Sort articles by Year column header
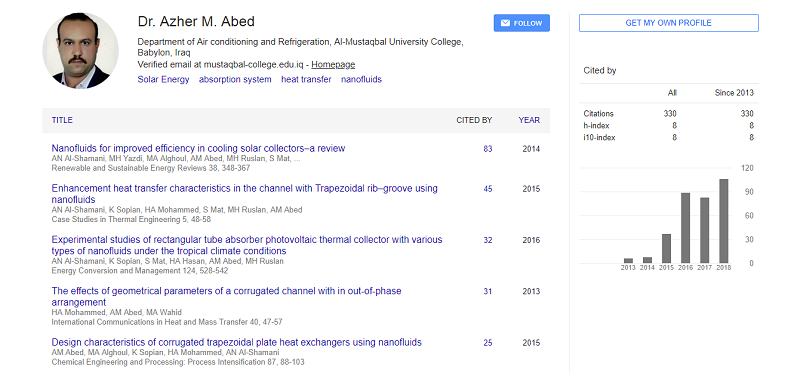 click(529, 120)
